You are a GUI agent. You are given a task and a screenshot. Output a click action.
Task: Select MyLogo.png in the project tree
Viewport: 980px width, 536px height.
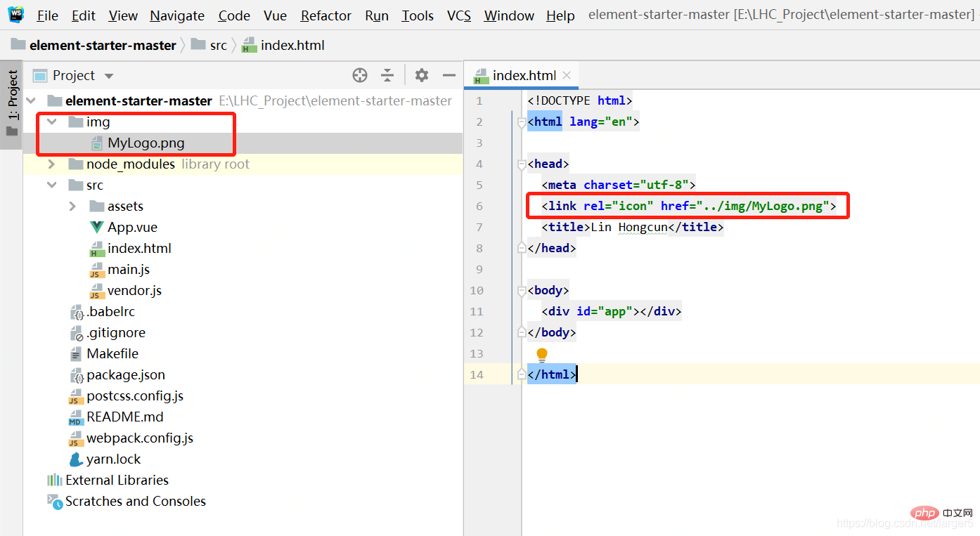coord(146,143)
